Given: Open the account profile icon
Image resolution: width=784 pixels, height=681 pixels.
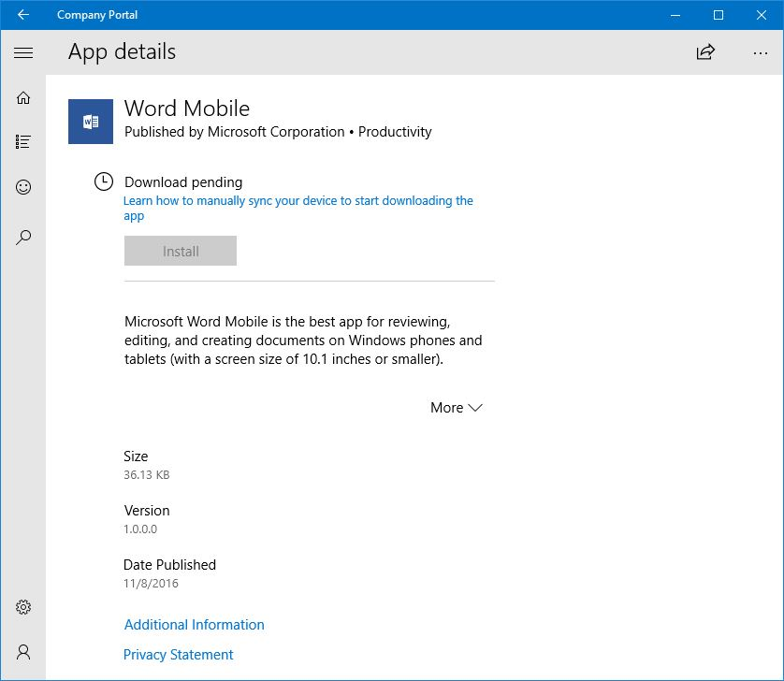Looking at the screenshot, I should [x=23, y=652].
